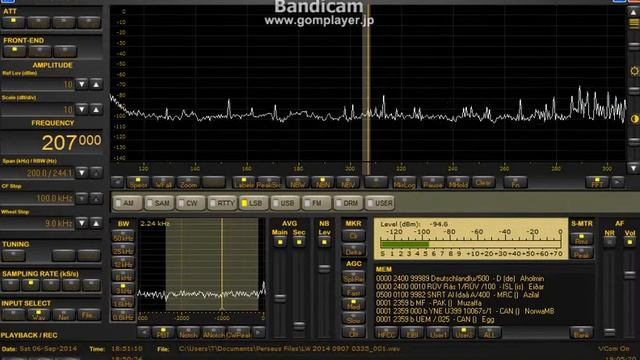Toggle the first ATT attenuator button
The height and width of the screenshot is (360, 640).
pos(13,22)
